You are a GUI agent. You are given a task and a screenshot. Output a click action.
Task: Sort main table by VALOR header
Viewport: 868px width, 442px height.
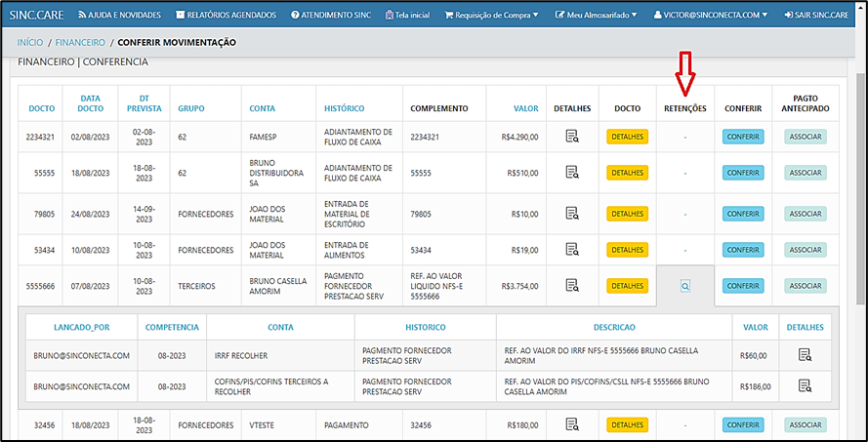point(526,108)
